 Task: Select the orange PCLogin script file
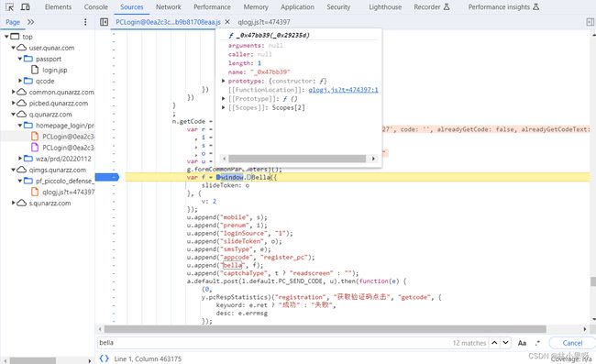point(62,137)
